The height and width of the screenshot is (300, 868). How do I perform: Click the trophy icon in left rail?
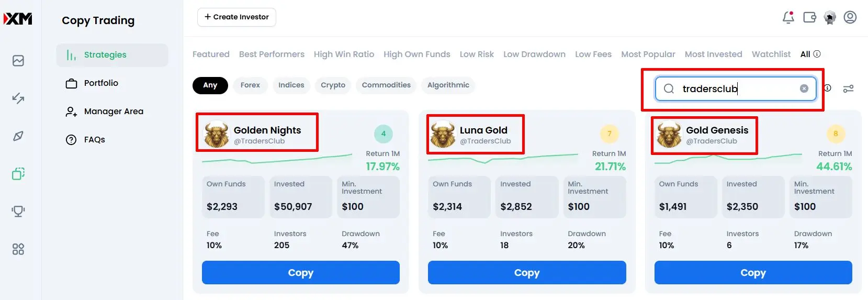[18, 211]
